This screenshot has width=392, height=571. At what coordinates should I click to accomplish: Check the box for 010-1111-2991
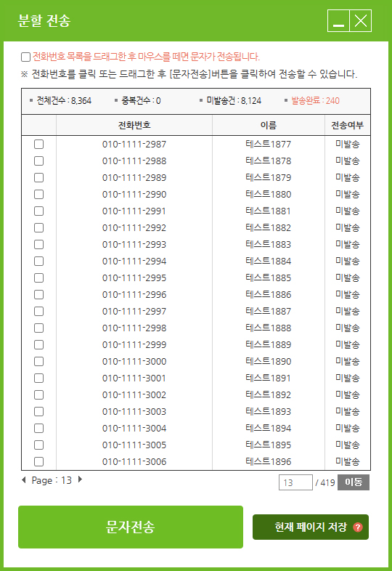point(39,211)
